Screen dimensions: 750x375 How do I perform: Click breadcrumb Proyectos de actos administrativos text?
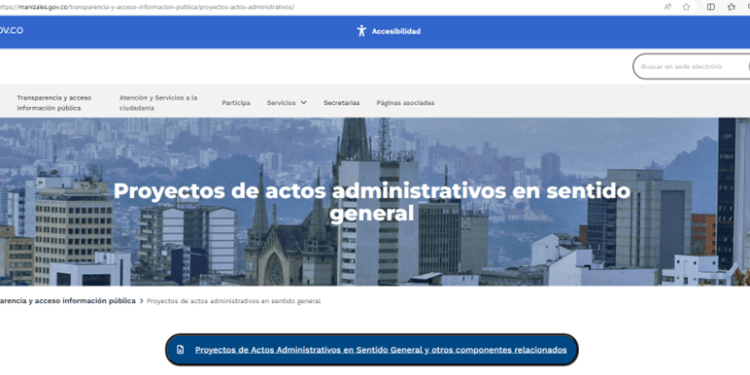coord(233,301)
